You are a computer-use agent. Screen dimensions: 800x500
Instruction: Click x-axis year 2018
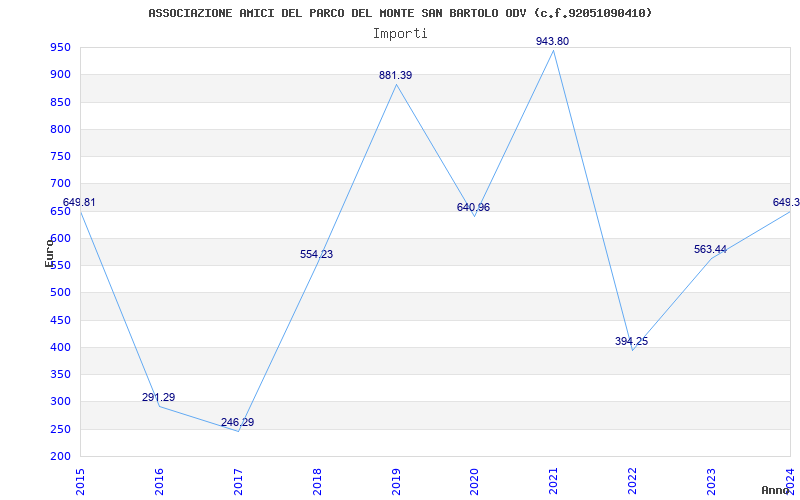tap(317, 482)
